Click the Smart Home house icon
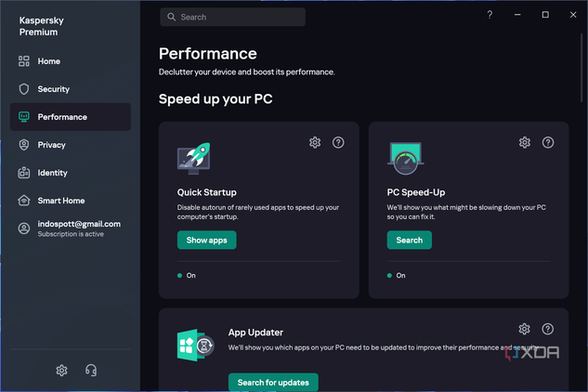The width and height of the screenshot is (588, 392). (24, 201)
